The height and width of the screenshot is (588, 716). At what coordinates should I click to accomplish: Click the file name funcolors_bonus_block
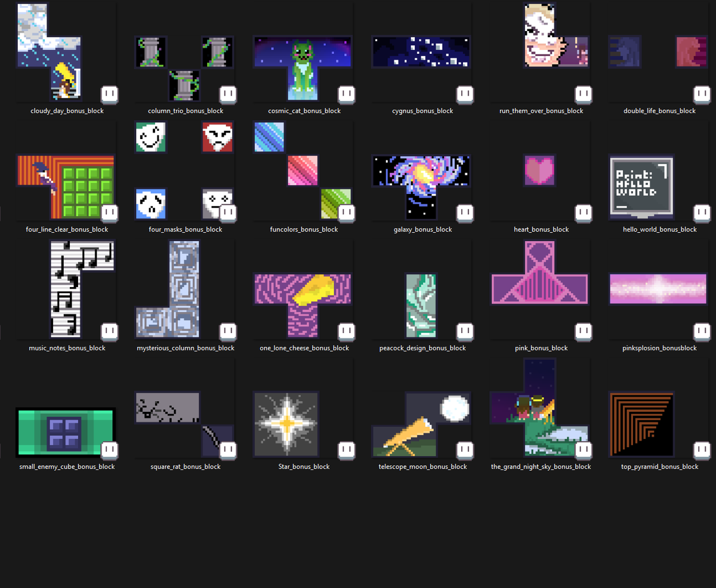[304, 230]
